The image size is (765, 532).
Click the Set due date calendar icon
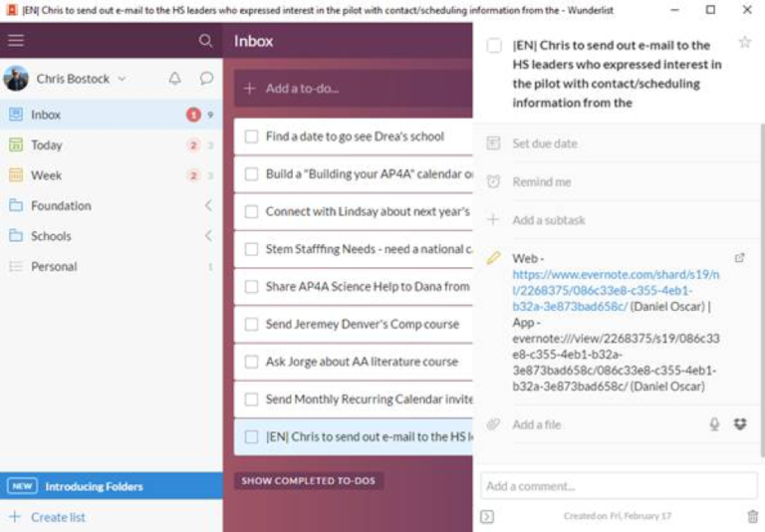pos(493,143)
